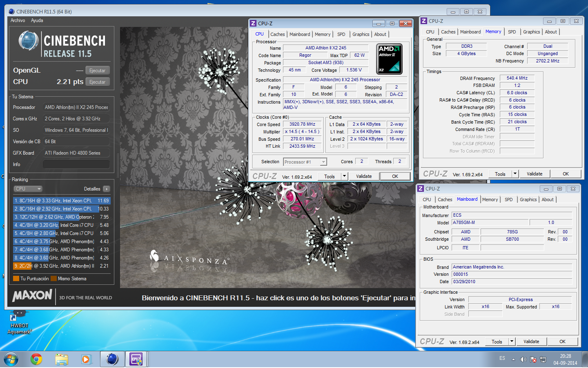Open the Windows Start menu orb
The image size is (588, 368).
[11, 359]
